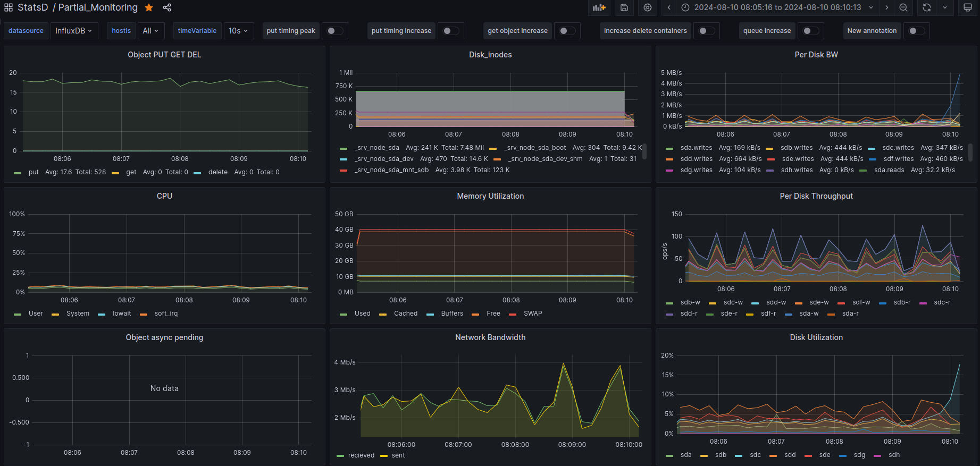Enable the put timing peak annotation
Viewport: 980px width, 466px height.
pos(334,31)
